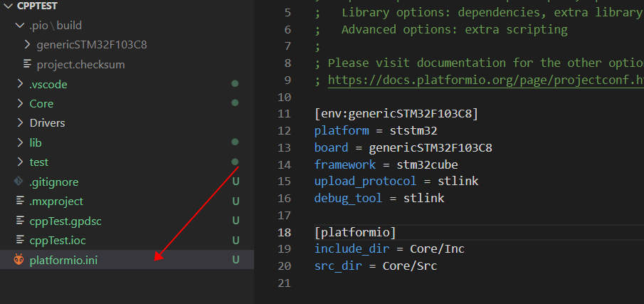This screenshot has height=304, width=644.
Task: Click the untracked U badge beside .mxproject
Action: (236, 201)
